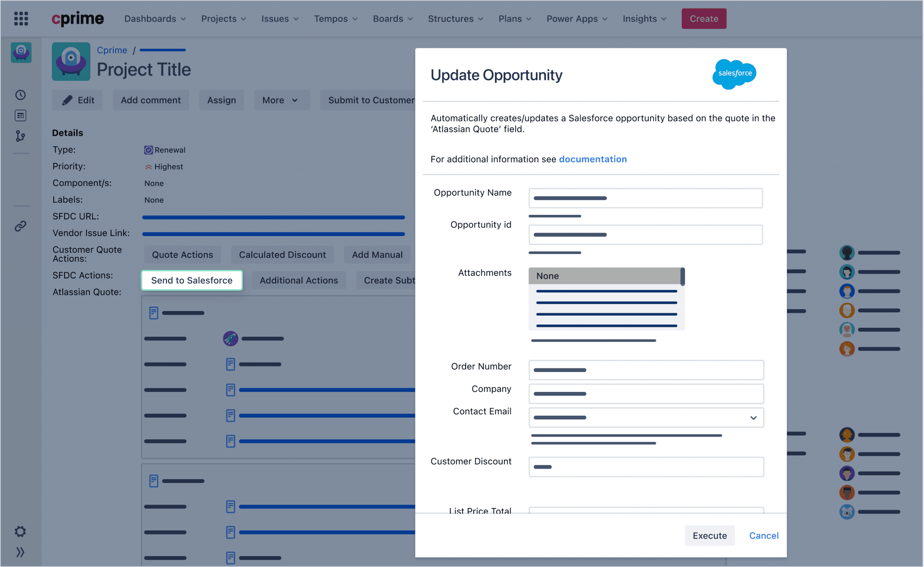Focus the Customer Discount field
924x567 pixels.
[646, 467]
